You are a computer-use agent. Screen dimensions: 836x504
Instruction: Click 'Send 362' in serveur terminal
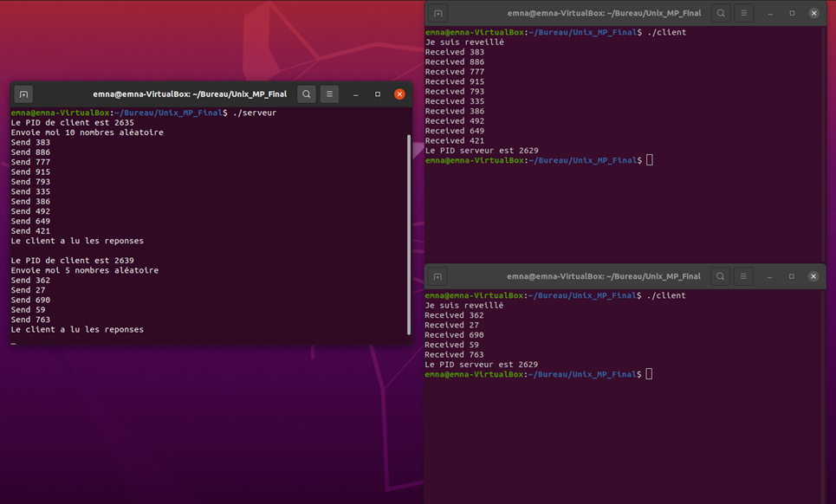[x=30, y=281]
